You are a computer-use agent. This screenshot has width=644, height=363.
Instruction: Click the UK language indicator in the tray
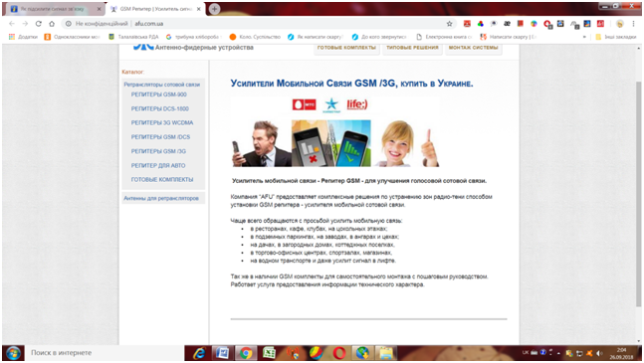(x=526, y=352)
